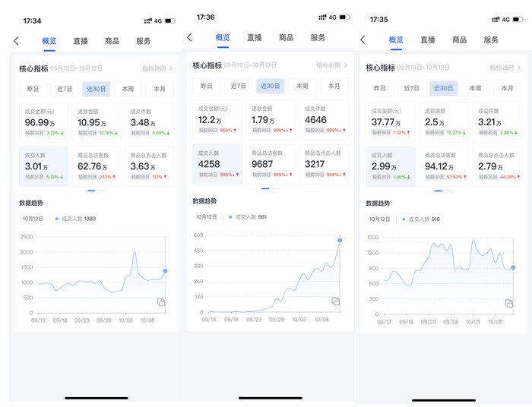Open the 退款金额 10.95万 metric card
The image size is (532, 407).
(x=97, y=122)
